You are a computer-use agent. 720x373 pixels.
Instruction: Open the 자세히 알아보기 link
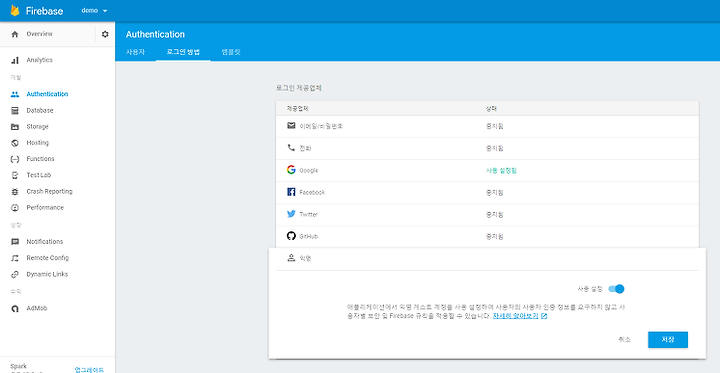click(515, 316)
